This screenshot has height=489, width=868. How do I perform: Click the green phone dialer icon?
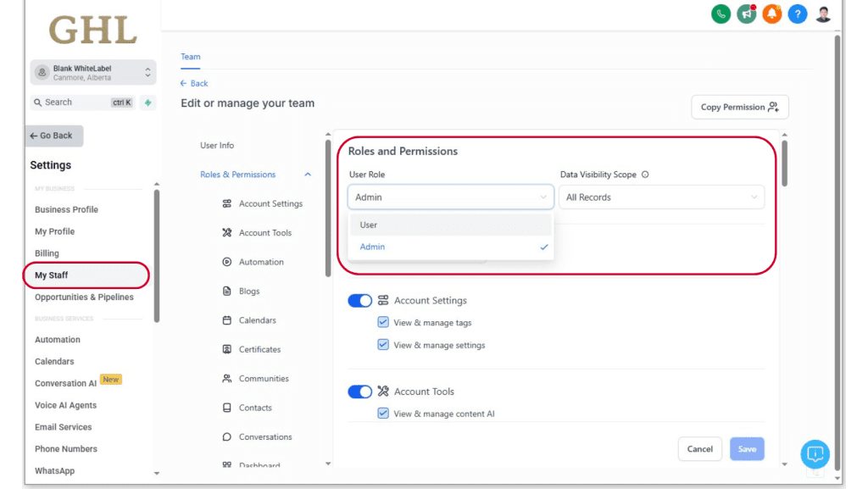coord(721,14)
